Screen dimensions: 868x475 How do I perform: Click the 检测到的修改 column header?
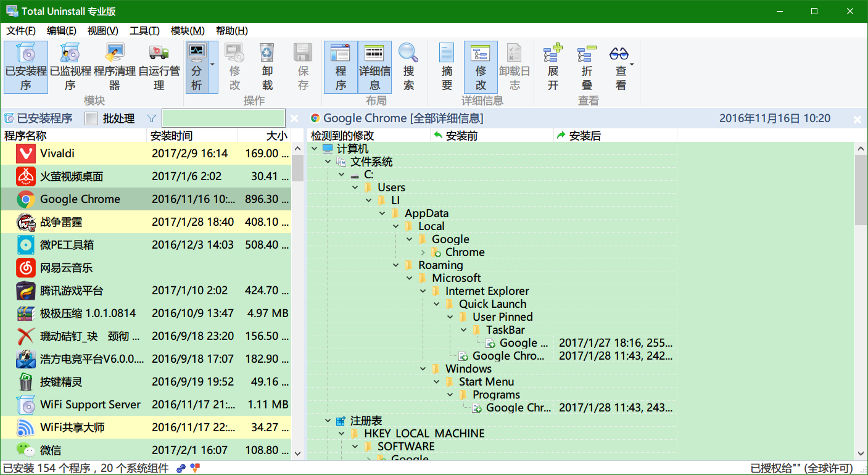(369, 136)
